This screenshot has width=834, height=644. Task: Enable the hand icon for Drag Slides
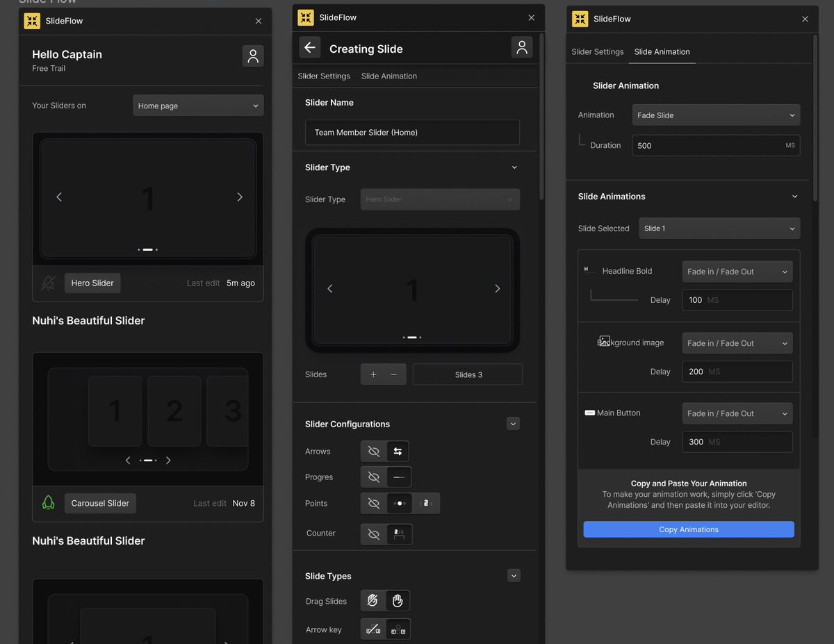tap(397, 600)
